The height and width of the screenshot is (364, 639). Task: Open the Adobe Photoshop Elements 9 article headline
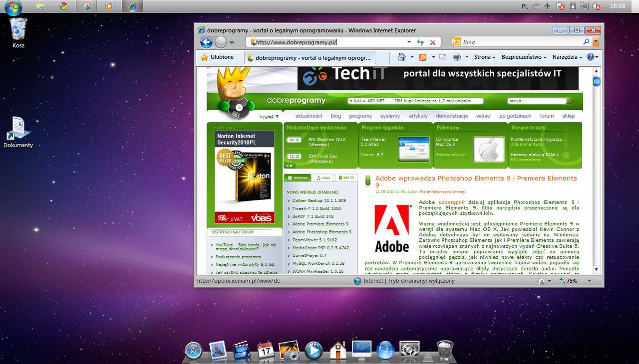pos(476,182)
